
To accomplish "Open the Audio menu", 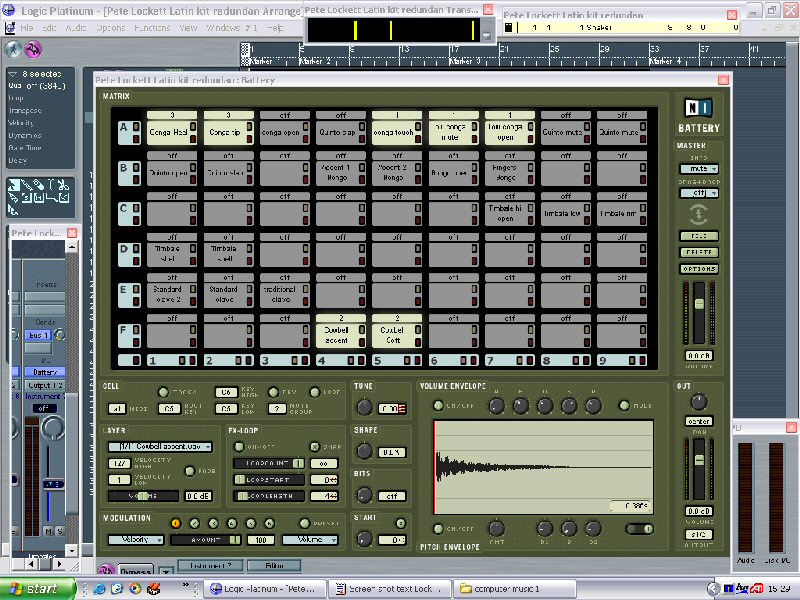I will (76, 28).
